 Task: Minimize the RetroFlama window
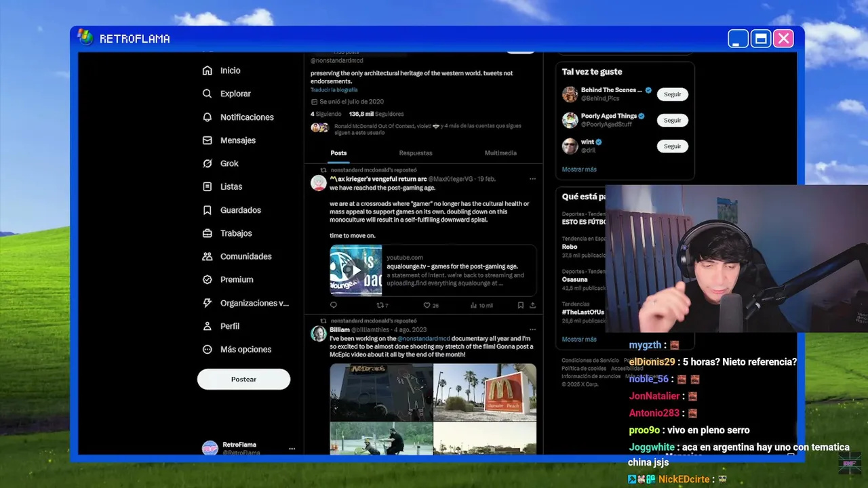click(x=738, y=39)
